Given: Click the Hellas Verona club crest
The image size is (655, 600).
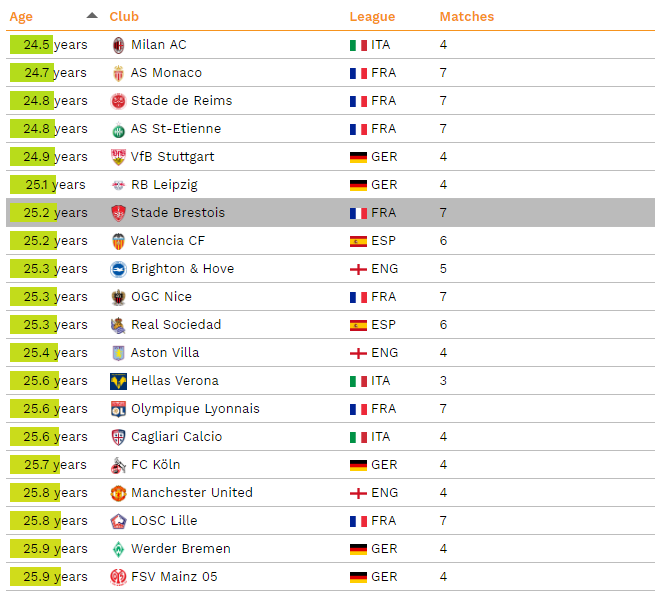Looking at the screenshot, I should click(118, 381).
